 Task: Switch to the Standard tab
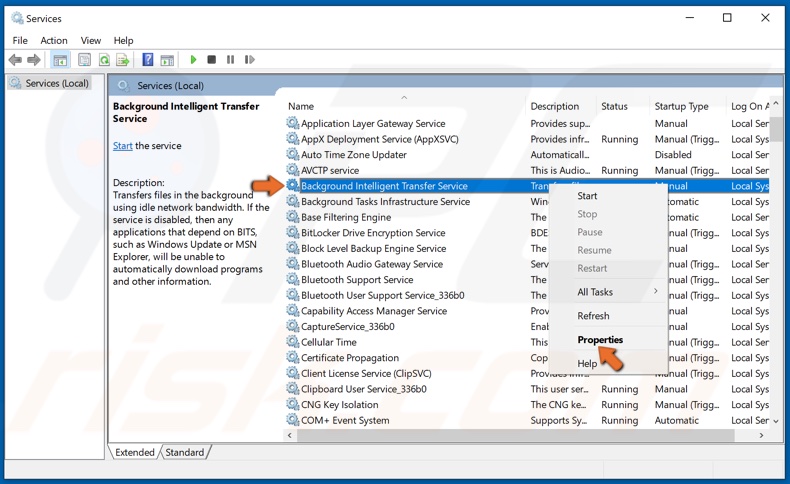[185, 452]
